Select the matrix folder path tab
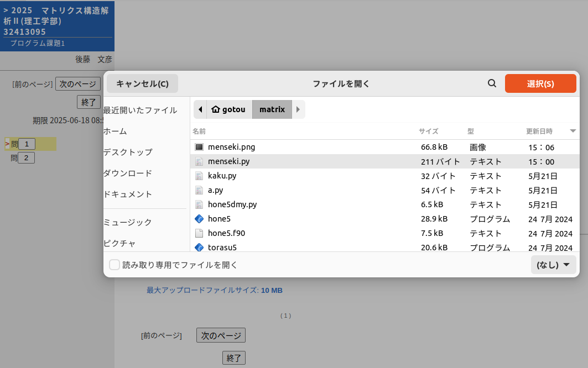Image resolution: width=588 pixels, height=368 pixels. pos(272,109)
